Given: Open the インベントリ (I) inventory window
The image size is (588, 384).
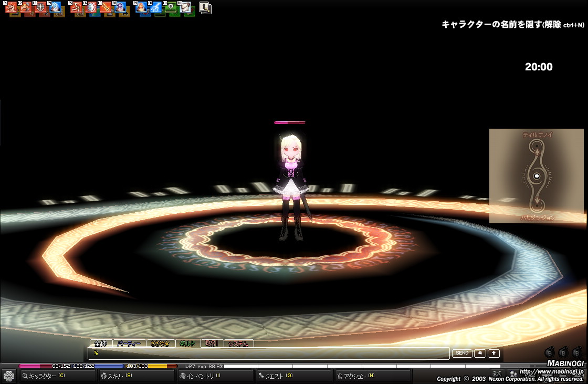Looking at the screenshot, I should 215,376.
